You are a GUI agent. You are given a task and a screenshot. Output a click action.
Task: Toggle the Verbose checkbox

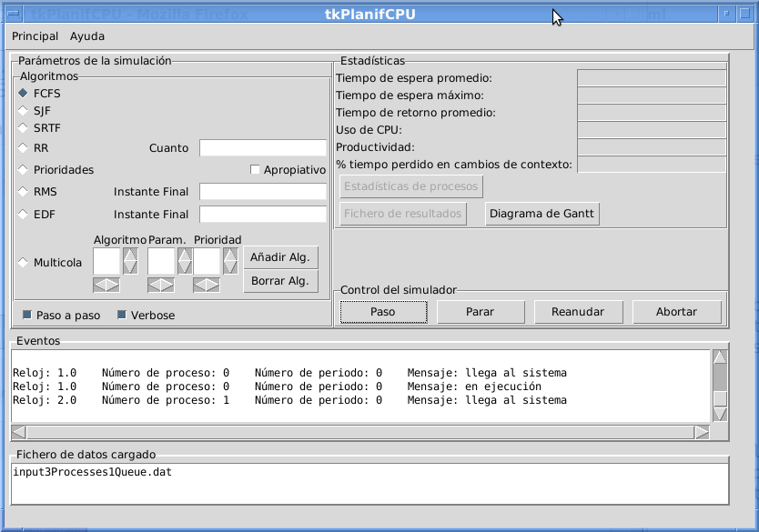[123, 316]
